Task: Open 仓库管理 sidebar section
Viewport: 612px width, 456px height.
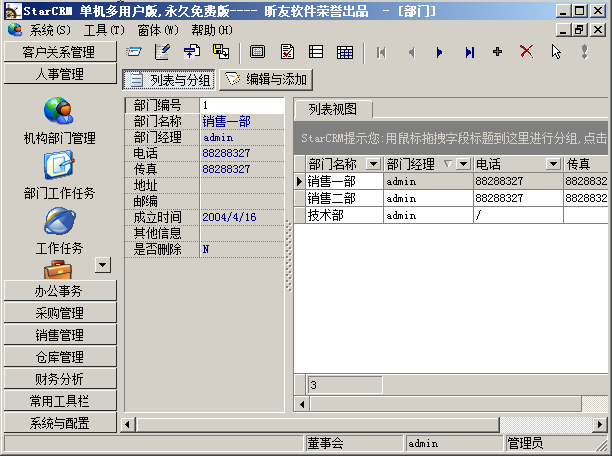Action: tap(60, 357)
